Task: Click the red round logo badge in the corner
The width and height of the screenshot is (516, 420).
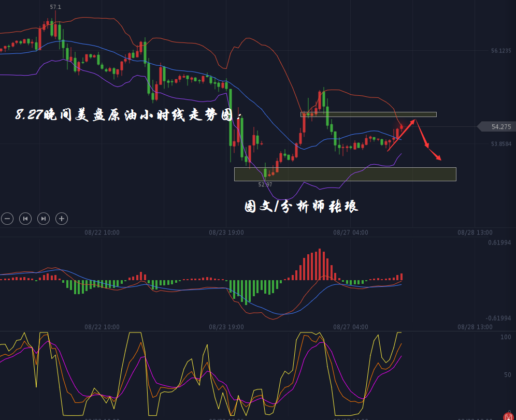Action: 509,415
